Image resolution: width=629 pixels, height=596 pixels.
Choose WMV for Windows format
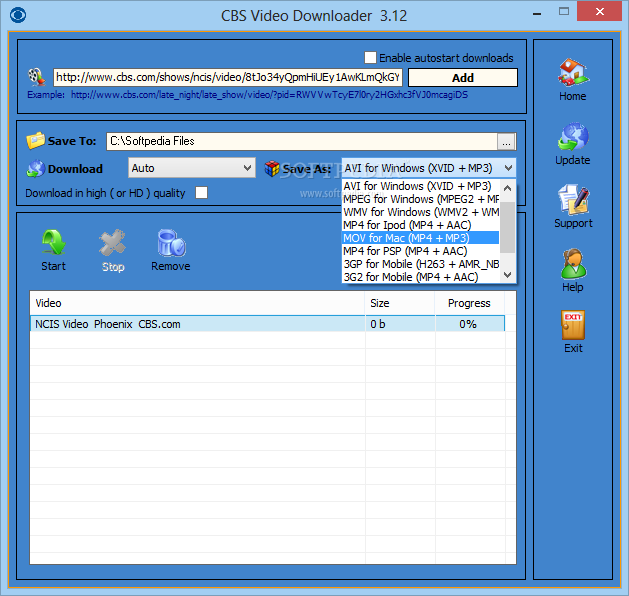420,212
